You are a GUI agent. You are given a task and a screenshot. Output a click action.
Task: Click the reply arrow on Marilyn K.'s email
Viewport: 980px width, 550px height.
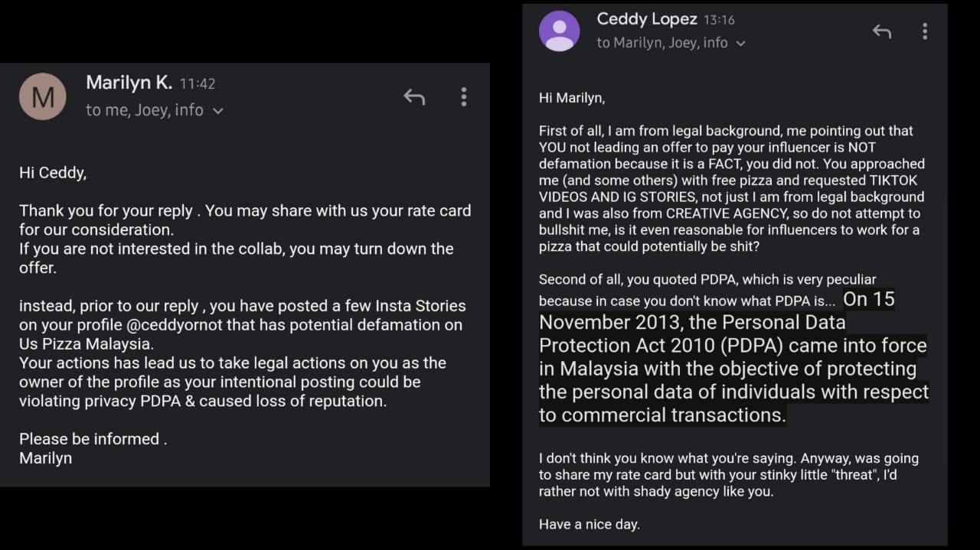point(414,97)
